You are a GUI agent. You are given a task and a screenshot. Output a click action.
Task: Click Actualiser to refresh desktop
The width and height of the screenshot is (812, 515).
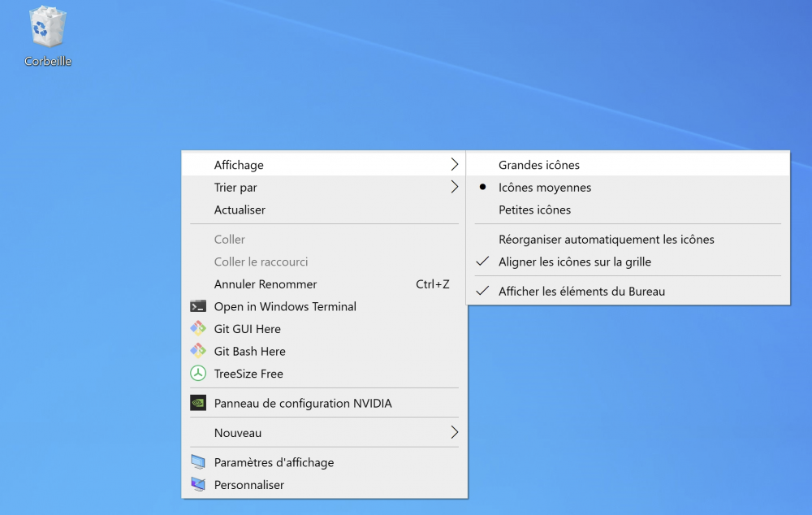(x=240, y=210)
